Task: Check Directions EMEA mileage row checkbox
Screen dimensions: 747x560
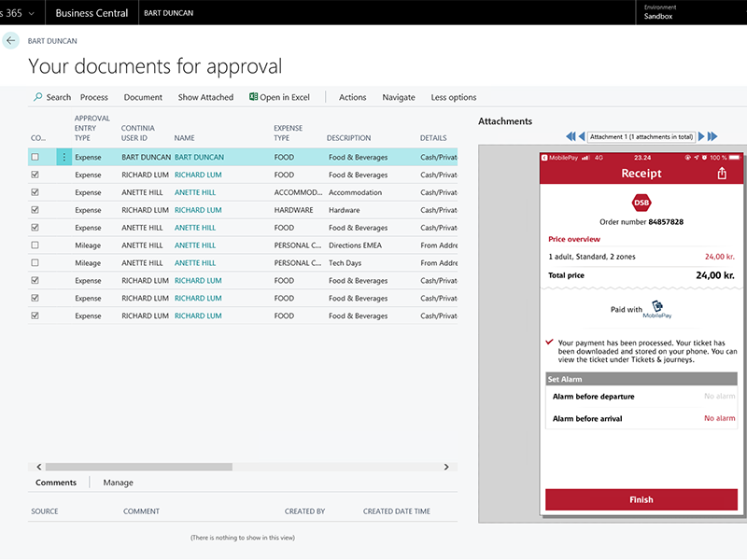Action: [x=35, y=245]
